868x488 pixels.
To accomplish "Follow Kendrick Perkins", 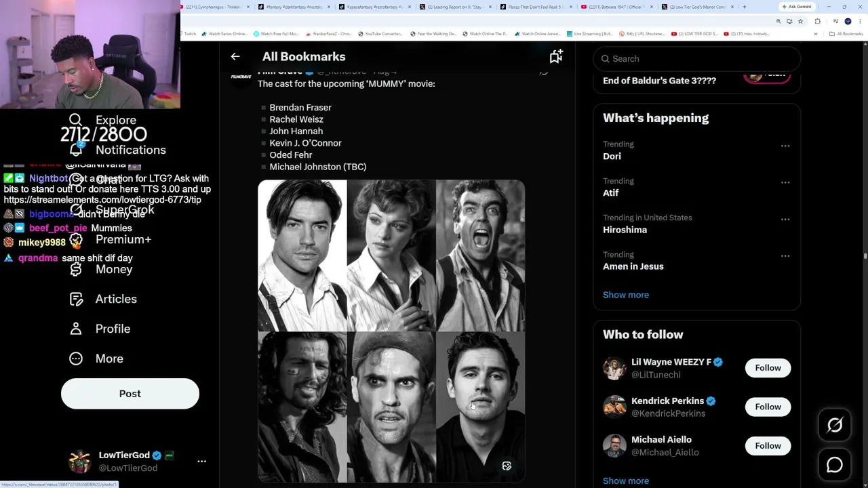I will click(768, 407).
